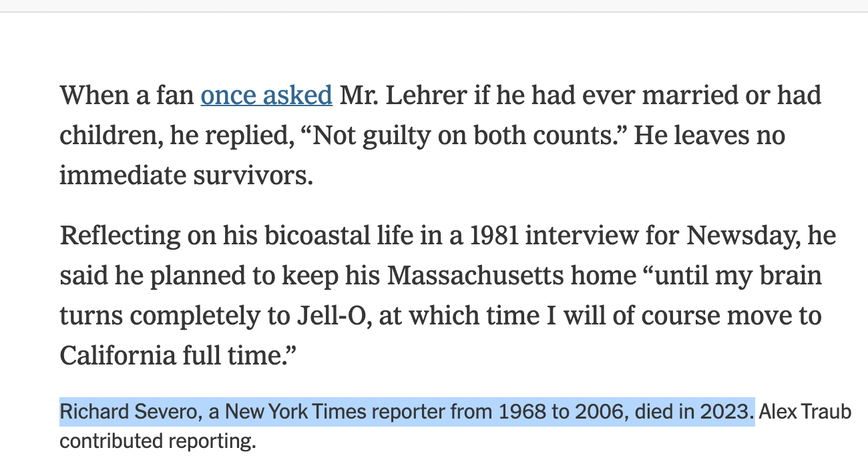Open the "once asked" hyperlink
Image resolution: width=868 pixels, height=474 pixels.
(x=266, y=95)
